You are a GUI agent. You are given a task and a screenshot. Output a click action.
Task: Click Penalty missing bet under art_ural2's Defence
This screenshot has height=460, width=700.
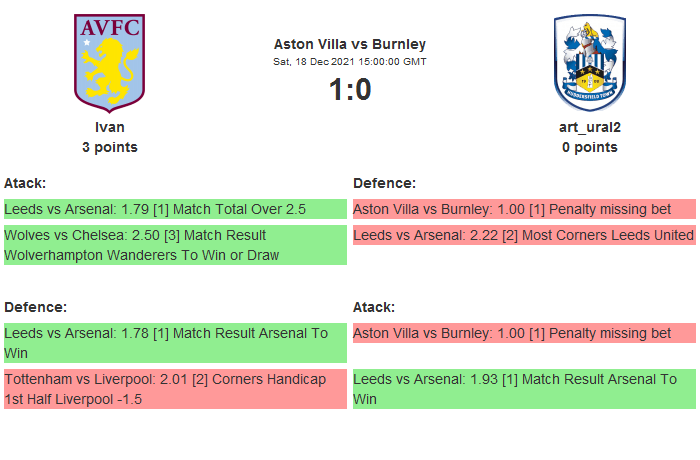tap(524, 209)
